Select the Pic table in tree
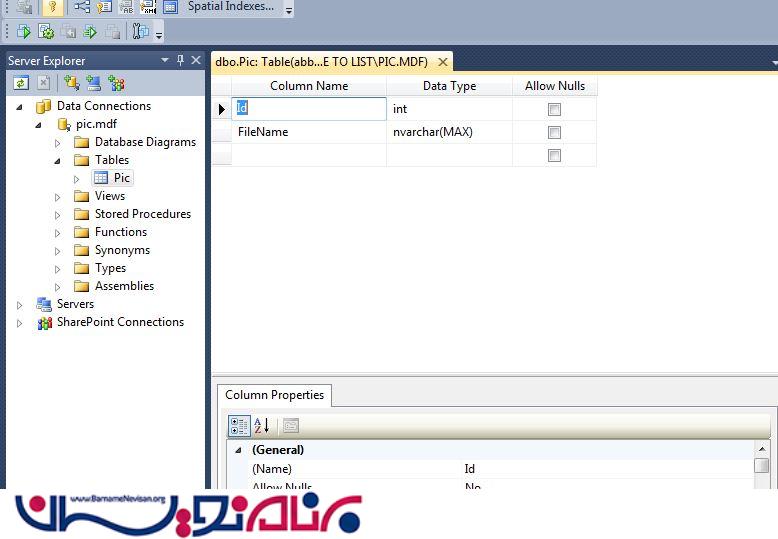Viewport: 778px width, 539px height. pyautogui.click(x=113, y=178)
